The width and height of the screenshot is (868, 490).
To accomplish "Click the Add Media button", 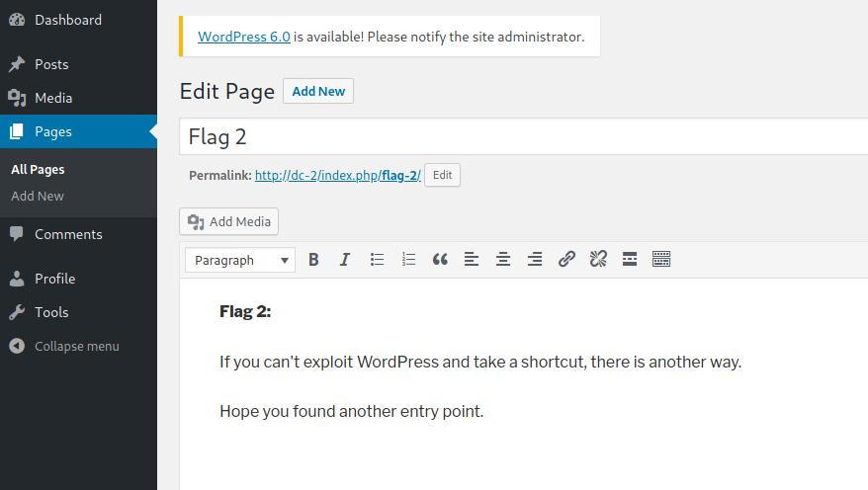I will click(x=228, y=221).
